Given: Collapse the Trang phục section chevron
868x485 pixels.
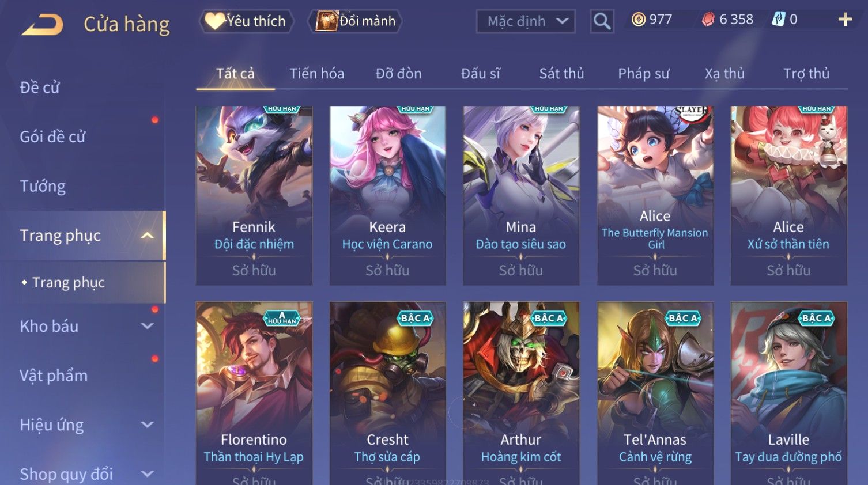Looking at the screenshot, I should (x=148, y=236).
